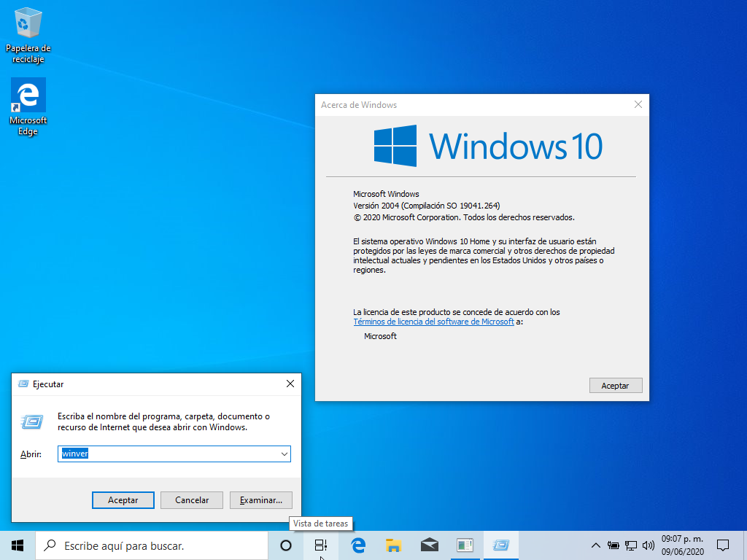Open the network status tray icon
The height and width of the screenshot is (560, 747).
(631, 545)
